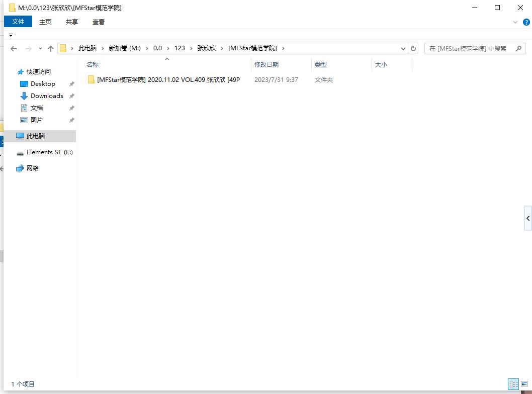Click 张欣欣 in the breadcrumb path
Screen dimensions: 532x394
(x=206, y=48)
